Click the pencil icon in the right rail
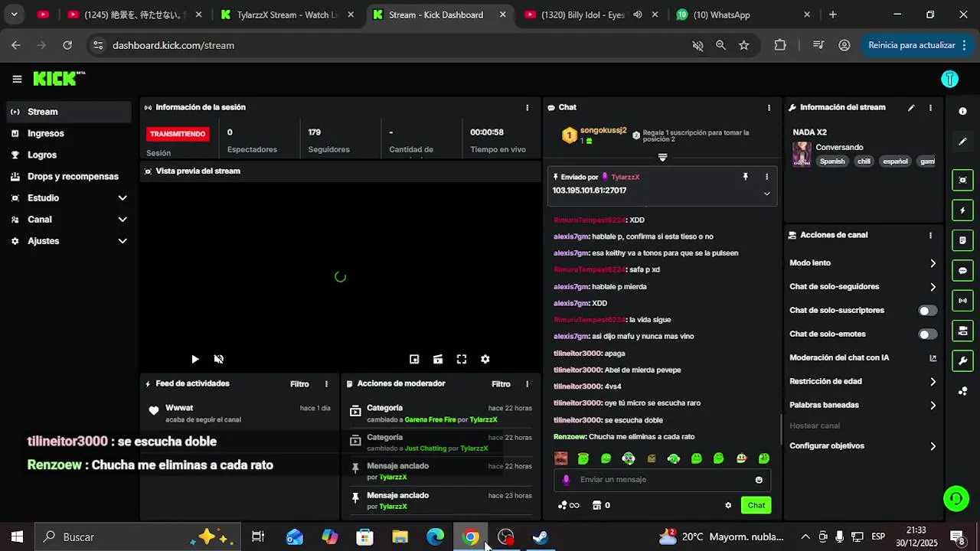Screen dimensions: 980x551 pyautogui.click(x=962, y=142)
